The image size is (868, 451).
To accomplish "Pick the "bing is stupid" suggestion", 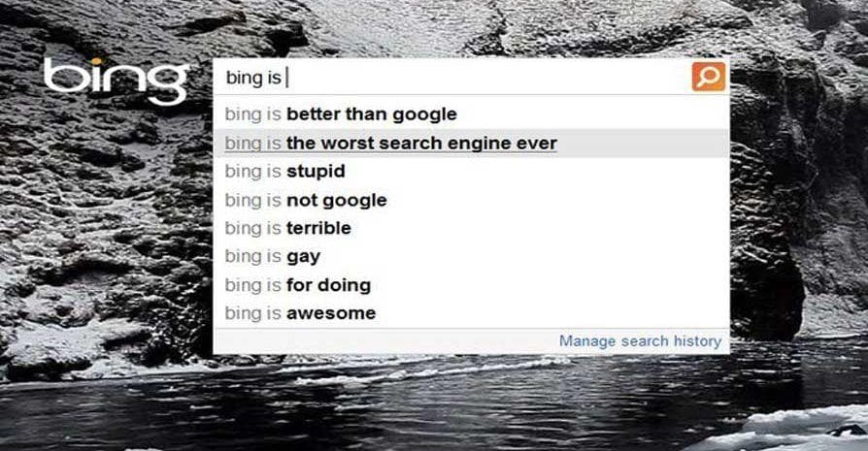I will [x=284, y=172].
